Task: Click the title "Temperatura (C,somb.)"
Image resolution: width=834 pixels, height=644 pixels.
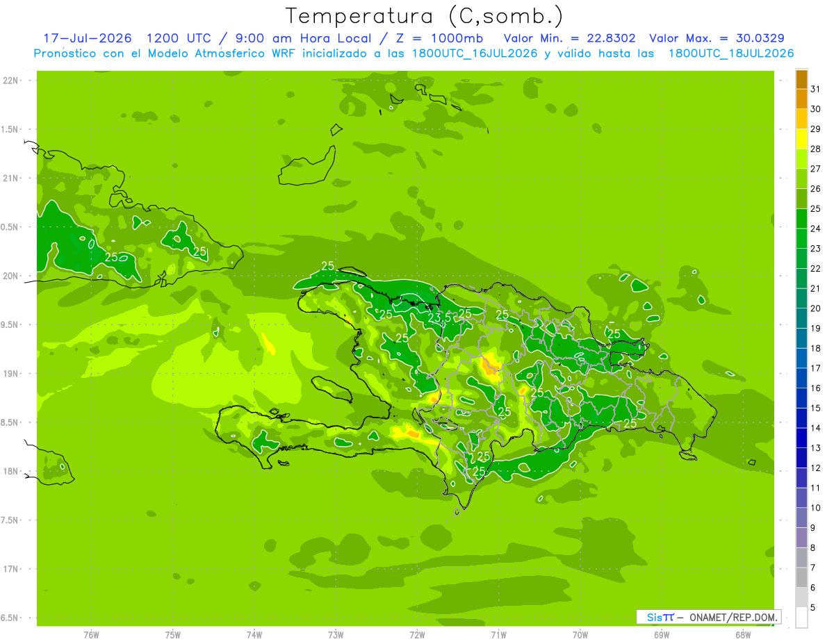Action: [x=425, y=15]
